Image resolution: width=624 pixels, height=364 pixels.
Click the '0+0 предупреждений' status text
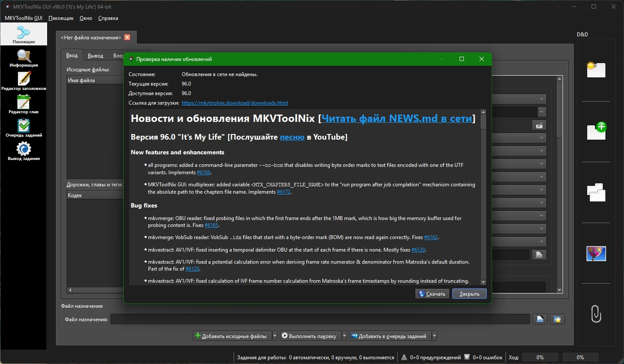pos(435,358)
